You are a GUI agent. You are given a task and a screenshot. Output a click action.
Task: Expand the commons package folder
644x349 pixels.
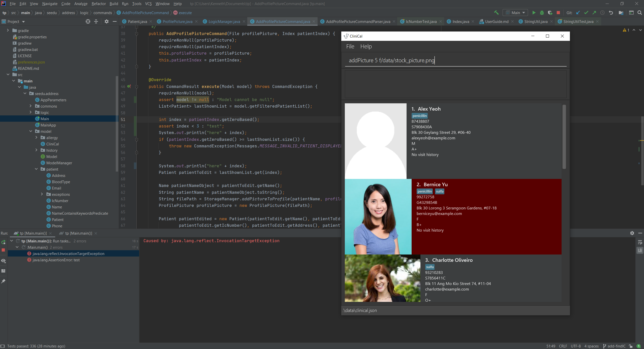pyautogui.click(x=30, y=106)
